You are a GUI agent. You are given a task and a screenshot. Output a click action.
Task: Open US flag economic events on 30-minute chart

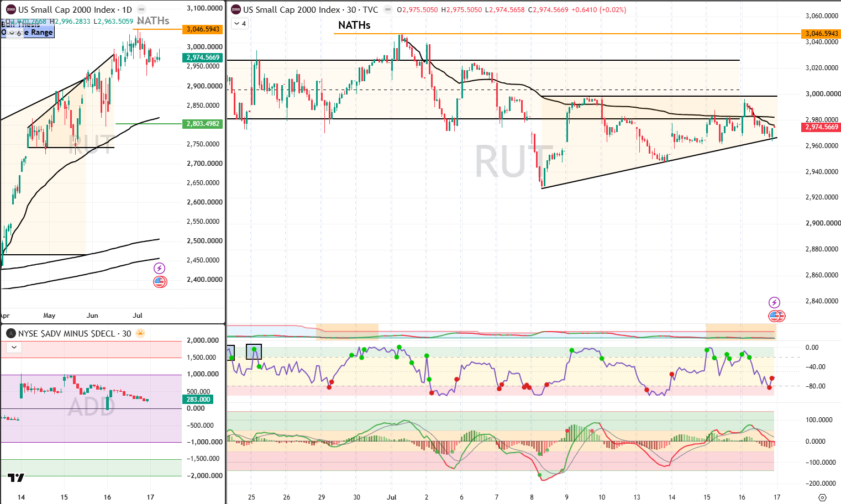(x=776, y=316)
